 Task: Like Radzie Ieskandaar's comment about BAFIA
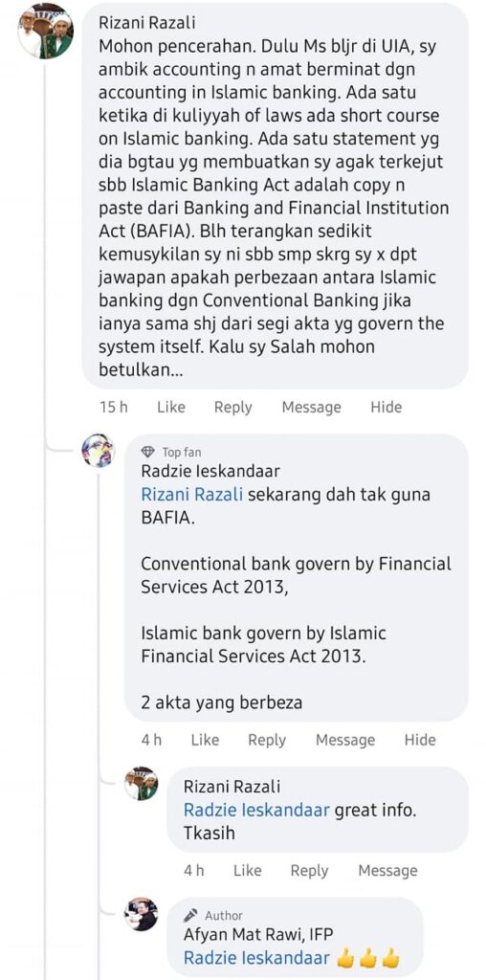pos(205,740)
